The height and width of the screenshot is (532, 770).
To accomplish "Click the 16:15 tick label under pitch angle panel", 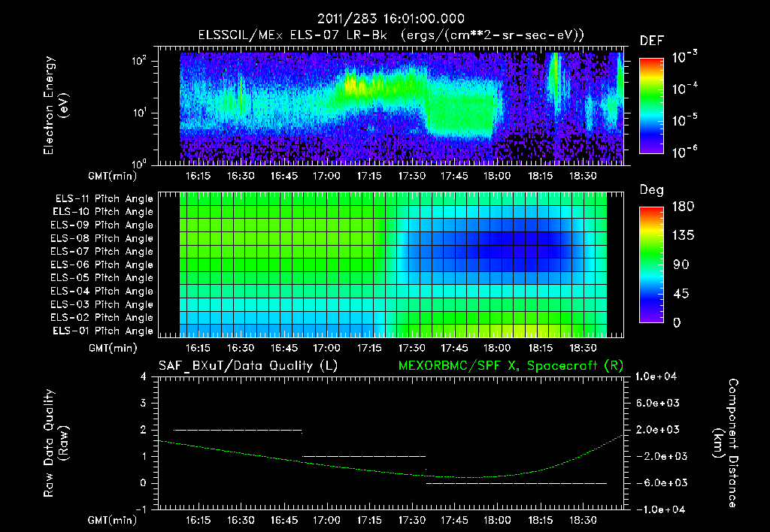I will tap(198, 348).
